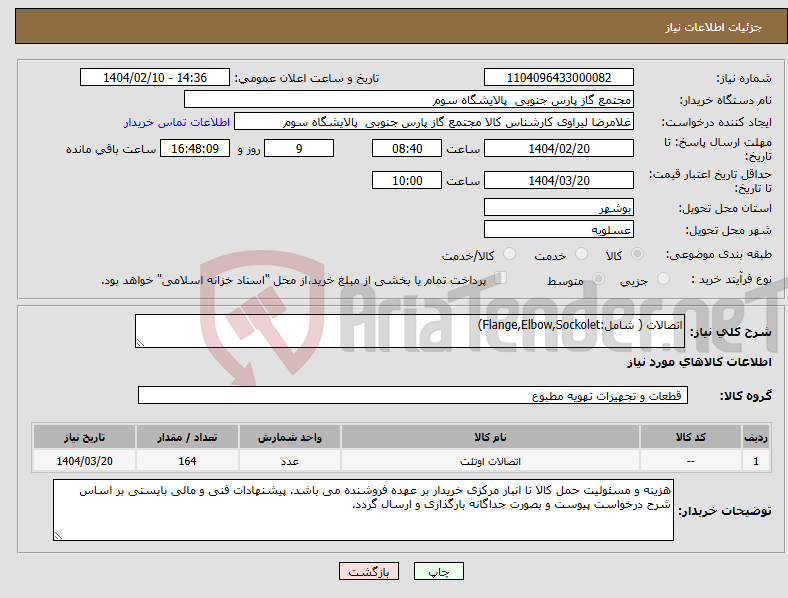Click deadline time field 08:40
This screenshot has width=788, height=598.
pyautogui.click(x=407, y=148)
